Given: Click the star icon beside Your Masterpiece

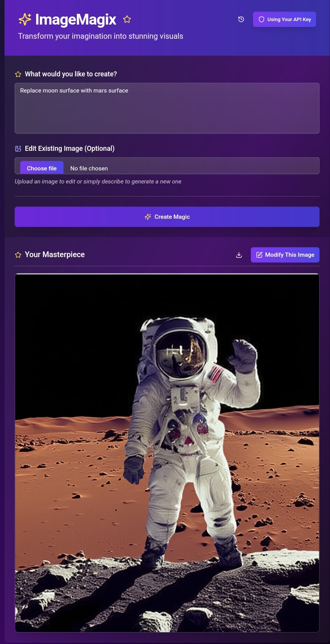Looking at the screenshot, I should [x=18, y=255].
